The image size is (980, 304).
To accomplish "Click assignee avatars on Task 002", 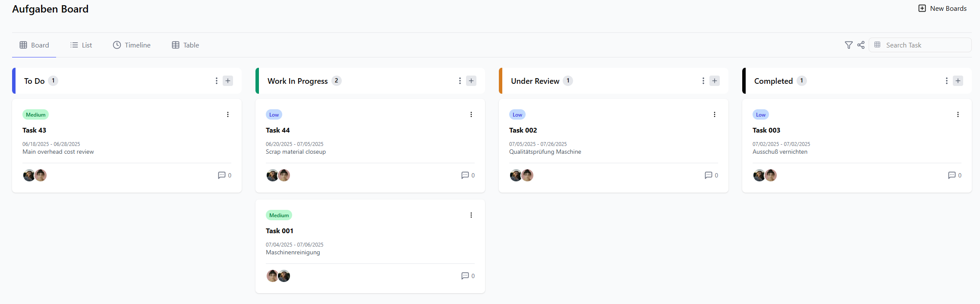I will tap(521, 175).
